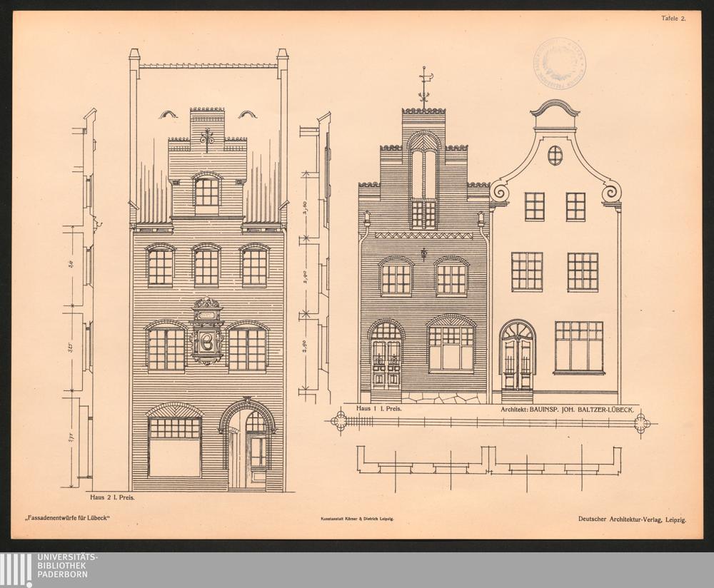This screenshot has width=714, height=588.
Task: Click the right spiral volute of the curved gable
Action: [611, 191]
